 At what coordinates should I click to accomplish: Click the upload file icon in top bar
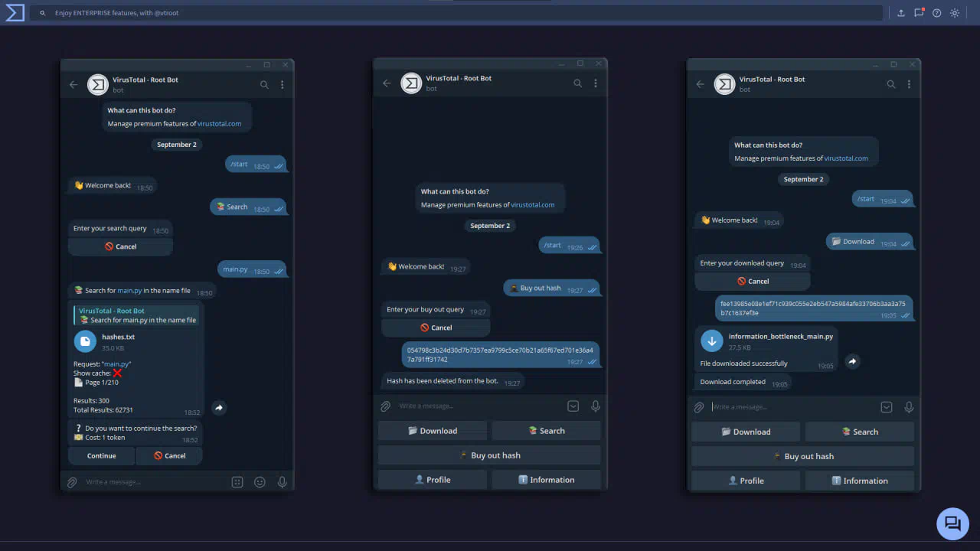[x=900, y=13]
